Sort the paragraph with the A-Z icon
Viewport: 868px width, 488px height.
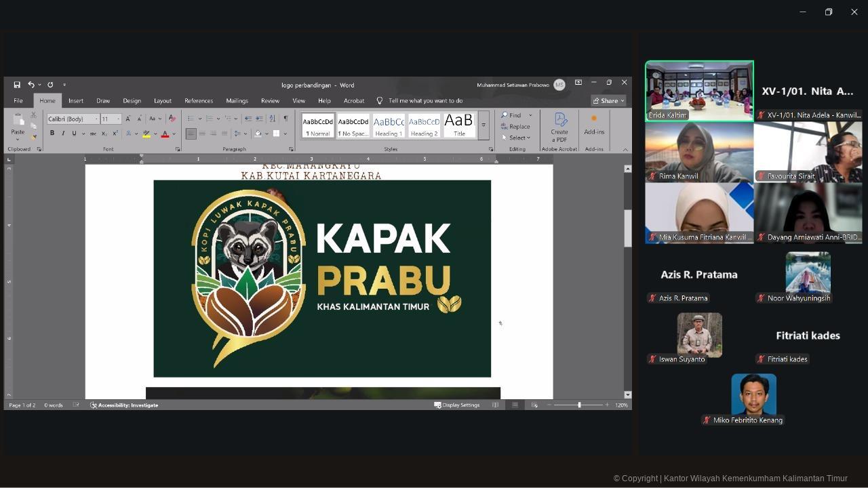tap(272, 119)
